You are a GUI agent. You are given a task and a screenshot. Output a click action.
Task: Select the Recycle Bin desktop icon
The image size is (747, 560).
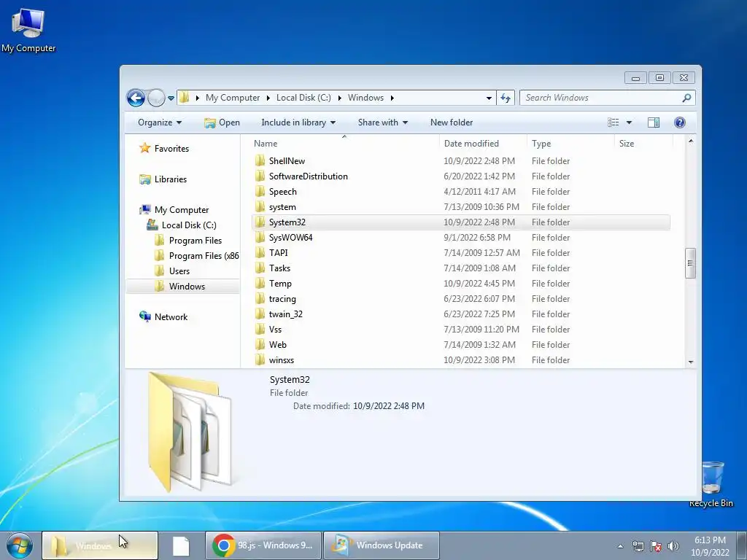click(x=711, y=484)
